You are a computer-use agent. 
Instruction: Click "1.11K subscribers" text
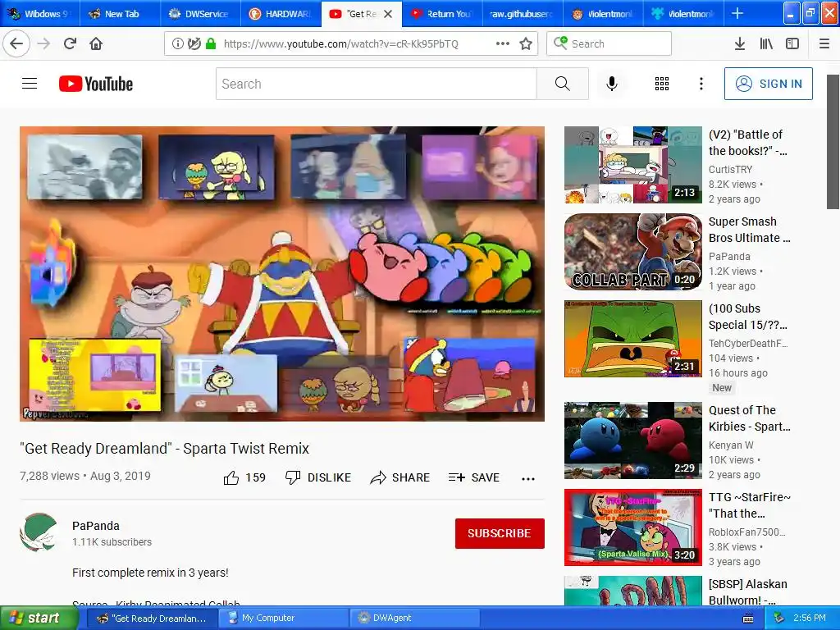(x=112, y=542)
